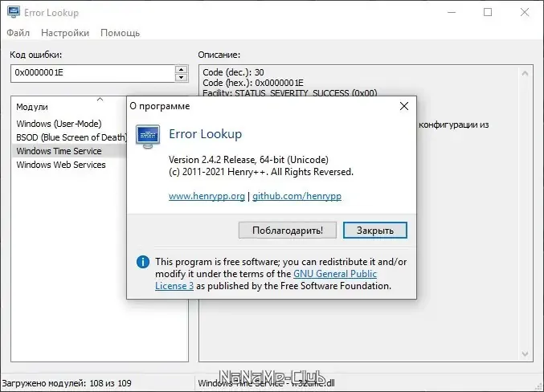Minimize the Error Lookup window

coord(452,13)
